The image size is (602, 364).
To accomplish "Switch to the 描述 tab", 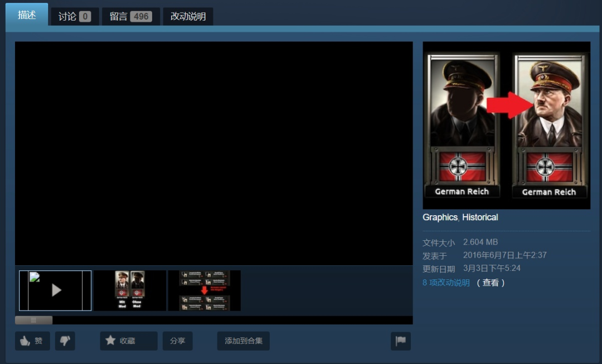I will (27, 15).
